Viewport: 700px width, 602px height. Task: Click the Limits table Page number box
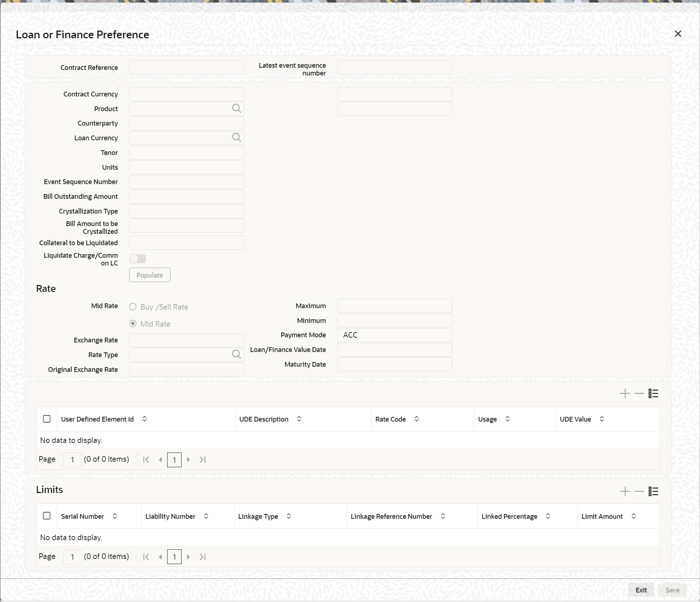pyautogui.click(x=72, y=557)
